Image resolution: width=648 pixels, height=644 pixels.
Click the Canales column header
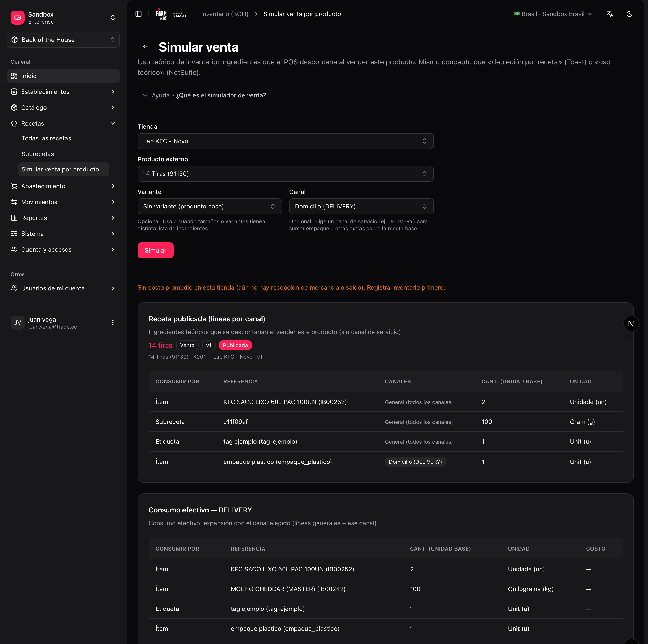point(398,381)
